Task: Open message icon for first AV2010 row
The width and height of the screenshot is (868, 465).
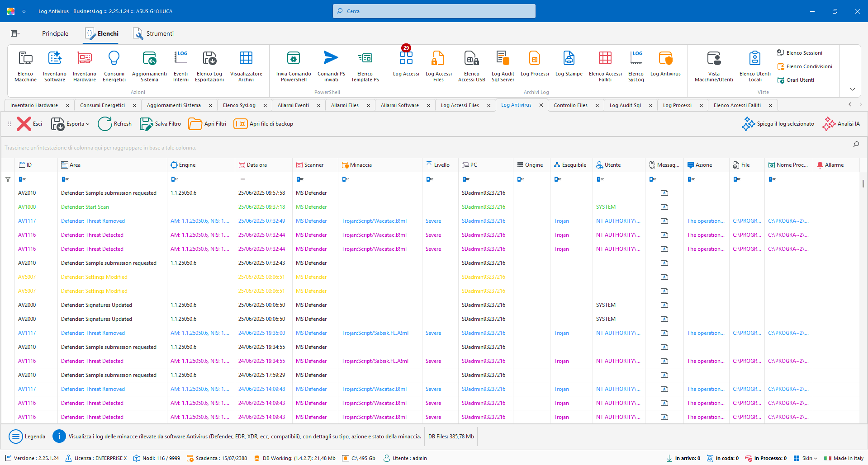Action: point(664,193)
